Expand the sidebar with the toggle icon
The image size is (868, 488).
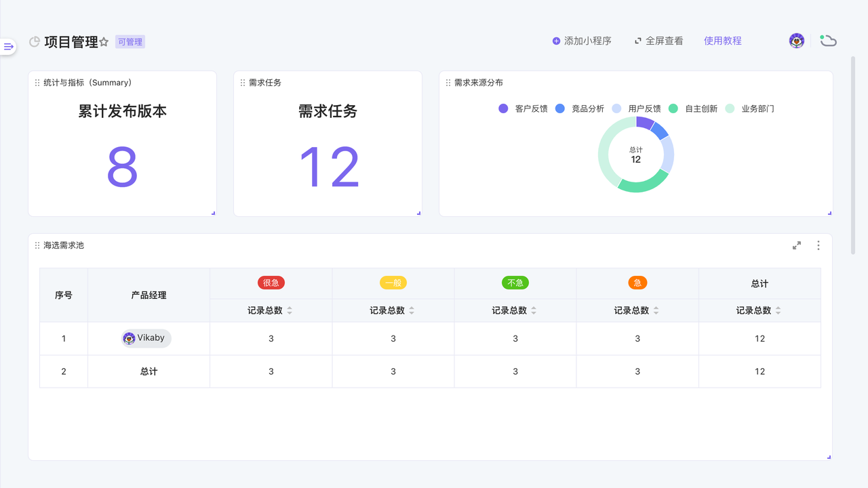pos(8,46)
